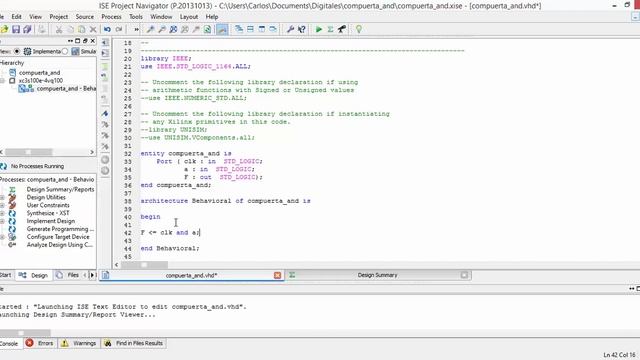The height and width of the screenshot is (360, 640).
Task: Click the Hierarchy scroll right arrow
Action: (92, 152)
